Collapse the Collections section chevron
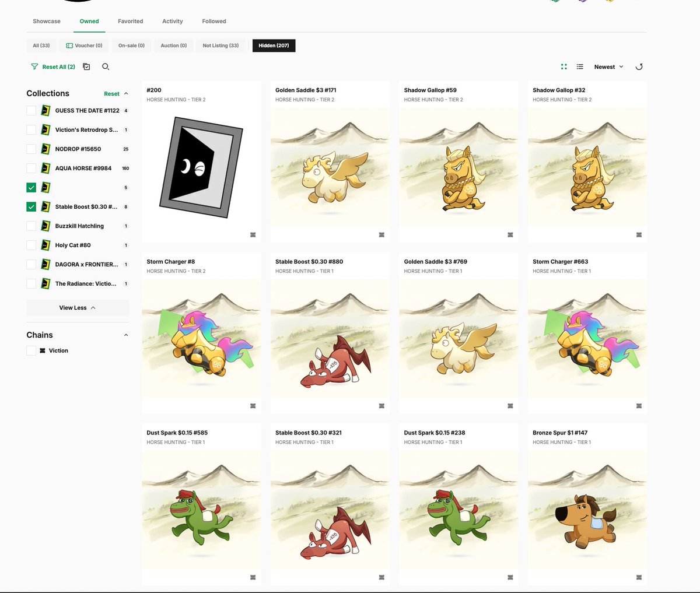Screen dimensions: 700x593 pos(126,93)
